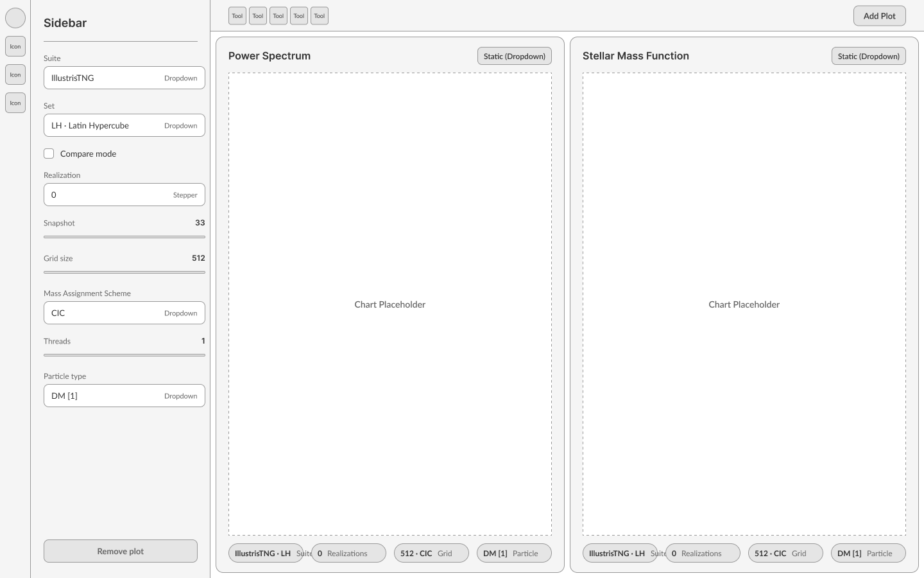Select the fourth Tool button in the toolbar
924x578 pixels.
click(299, 16)
